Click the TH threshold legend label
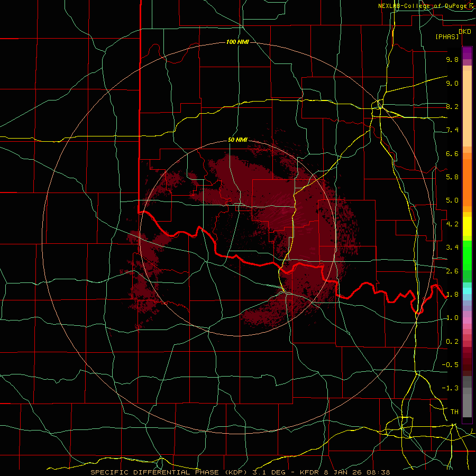The image size is (476, 476). tap(454, 412)
